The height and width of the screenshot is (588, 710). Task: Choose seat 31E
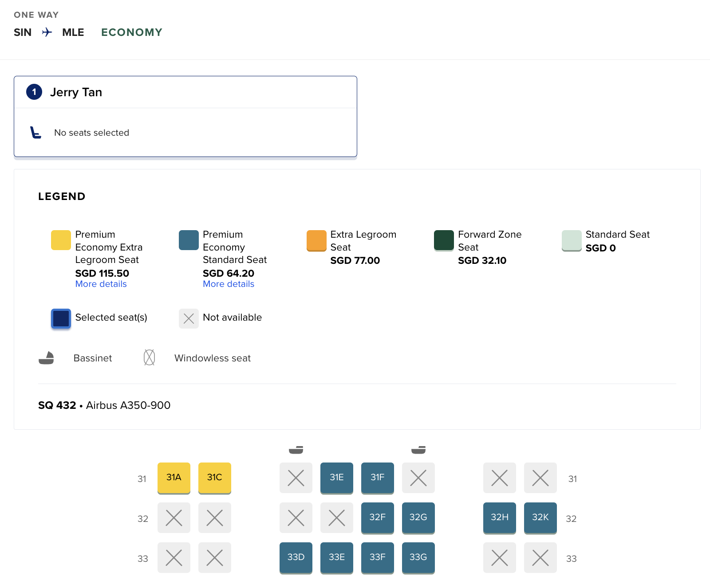[337, 478]
